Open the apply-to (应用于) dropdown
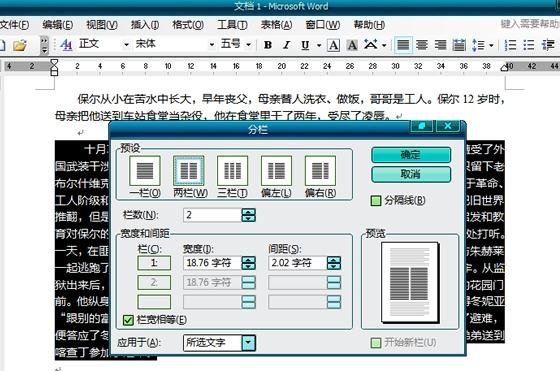The image size is (560, 371). 248,343
